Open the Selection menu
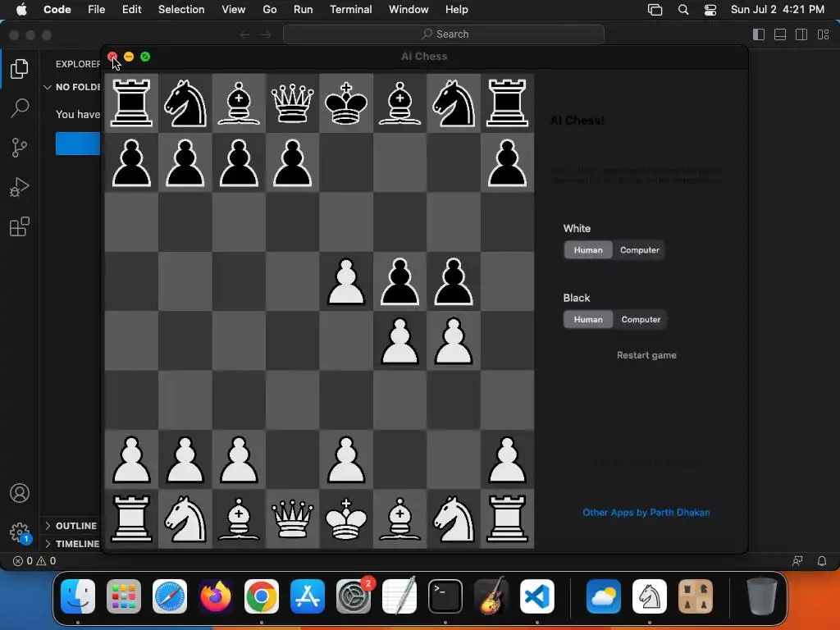The height and width of the screenshot is (630, 840). pos(181,10)
